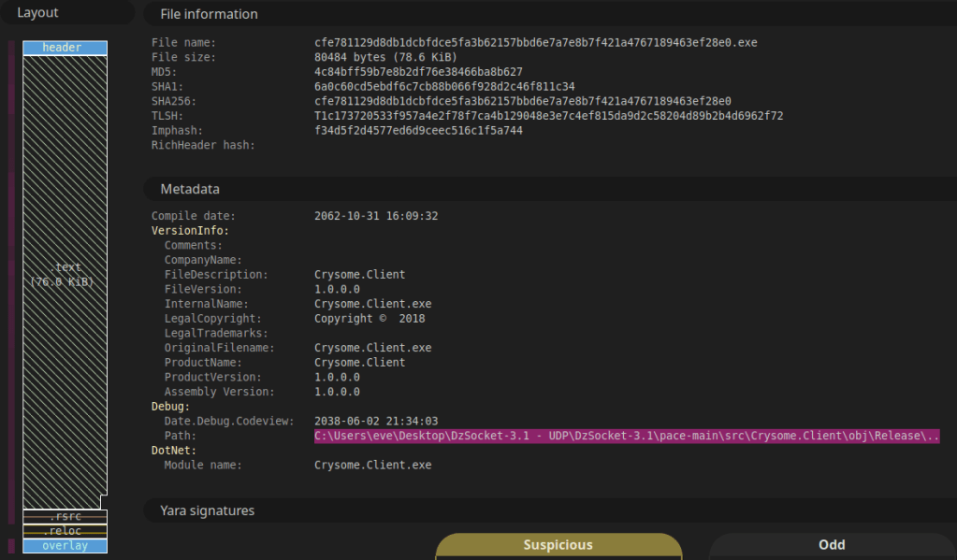The height and width of the screenshot is (560, 957).
Task: Click the Layout panel title
Action: pyautogui.click(x=37, y=13)
